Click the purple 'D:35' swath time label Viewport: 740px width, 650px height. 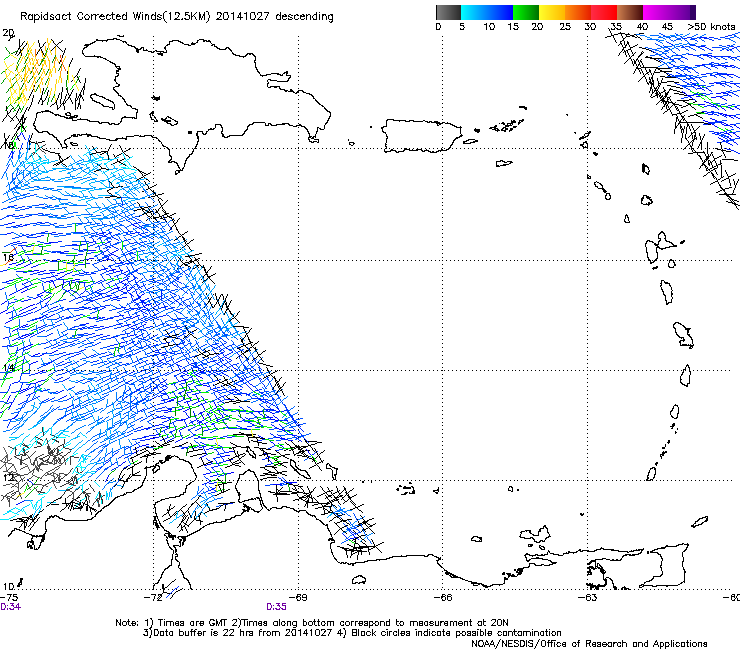tap(276, 607)
